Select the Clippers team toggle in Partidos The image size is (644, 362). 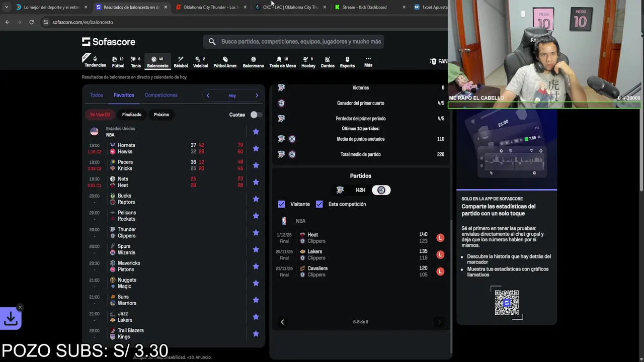381,190
